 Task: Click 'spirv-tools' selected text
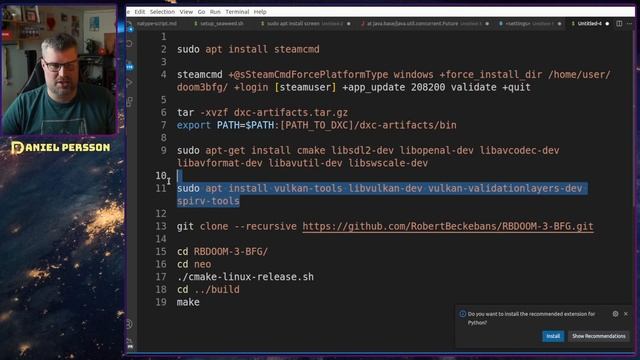pos(208,201)
